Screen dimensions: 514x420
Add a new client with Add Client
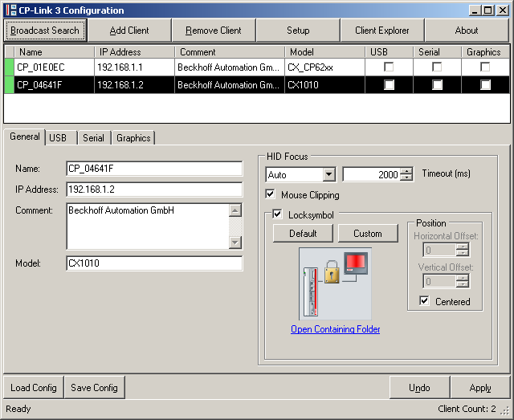pyautogui.click(x=129, y=31)
